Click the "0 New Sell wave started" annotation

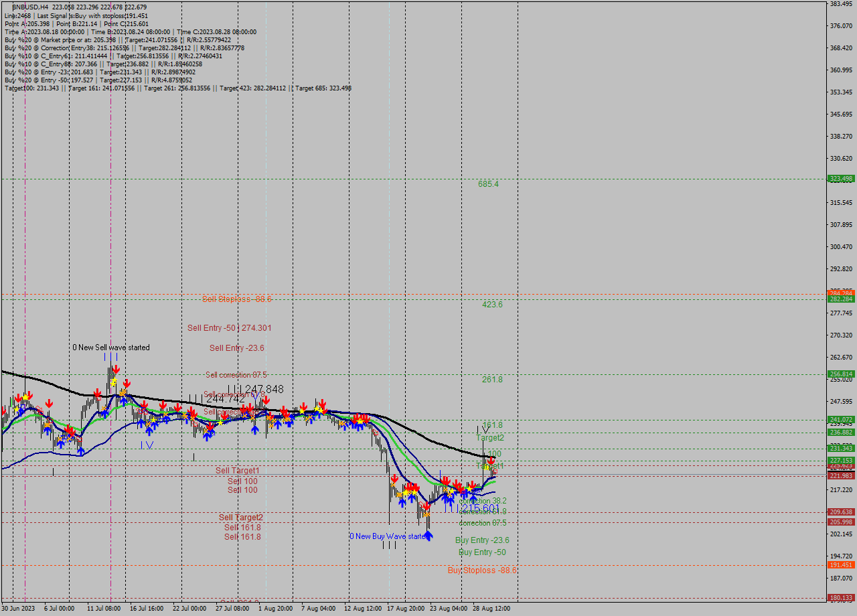coord(110,347)
